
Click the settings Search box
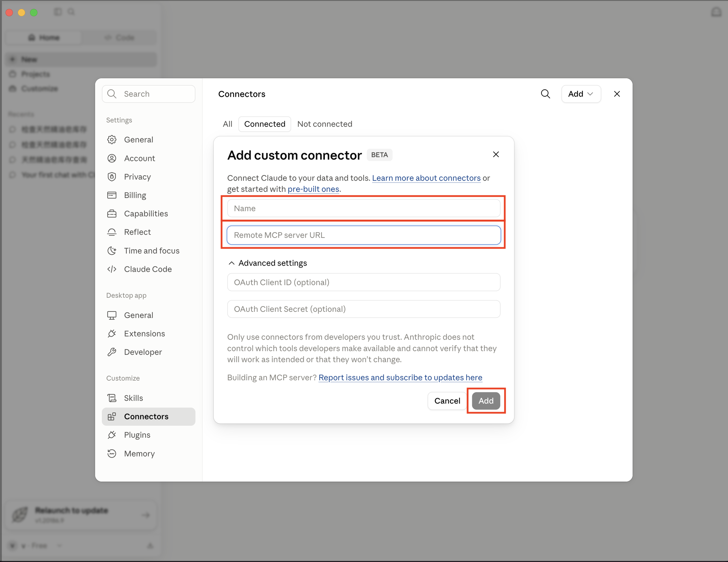click(148, 94)
